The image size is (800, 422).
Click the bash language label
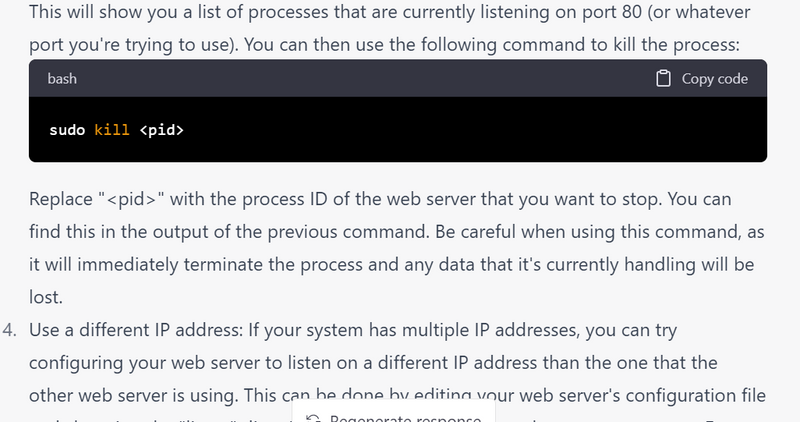coord(62,79)
